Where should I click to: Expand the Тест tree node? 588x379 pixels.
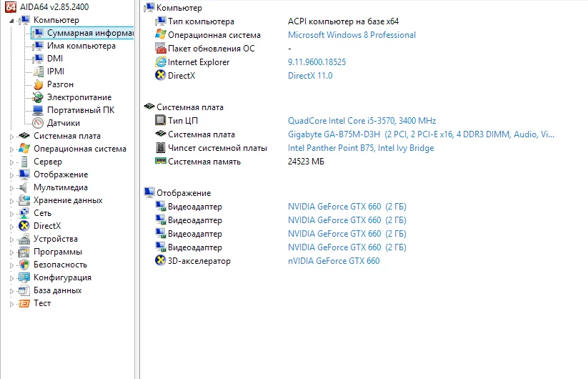coord(11,304)
